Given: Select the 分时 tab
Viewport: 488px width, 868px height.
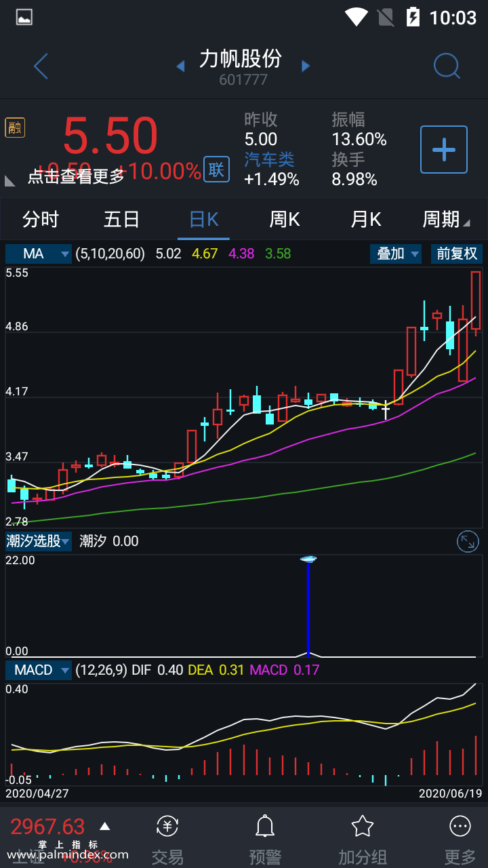Looking at the screenshot, I should 41,219.
